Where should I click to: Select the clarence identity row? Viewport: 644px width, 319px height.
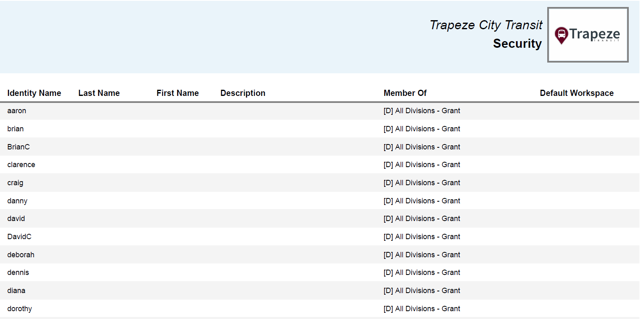[x=21, y=165]
